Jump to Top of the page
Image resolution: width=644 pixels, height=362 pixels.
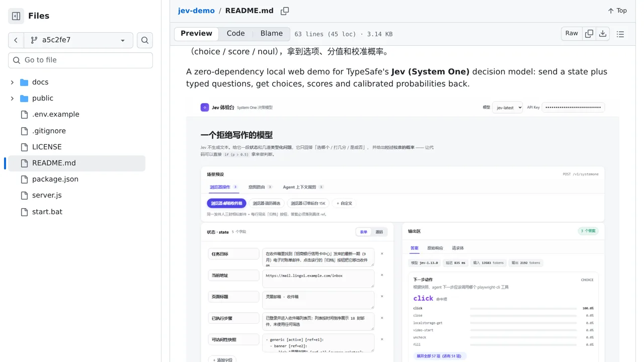pyautogui.click(x=617, y=11)
